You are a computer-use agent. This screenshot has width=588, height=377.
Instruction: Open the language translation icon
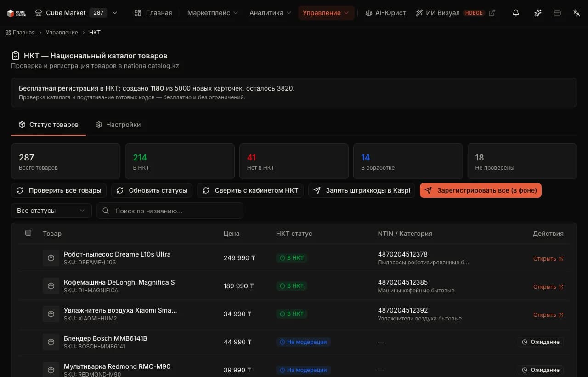577,13
